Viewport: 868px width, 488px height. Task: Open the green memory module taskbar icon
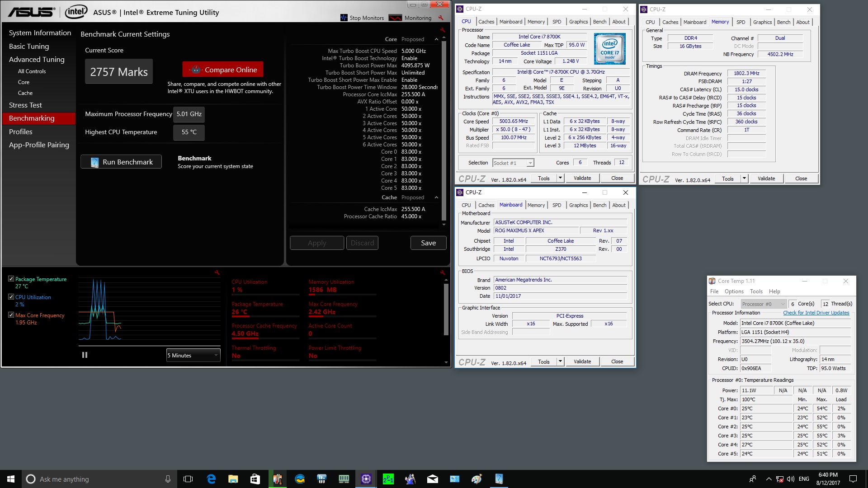tap(344, 479)
